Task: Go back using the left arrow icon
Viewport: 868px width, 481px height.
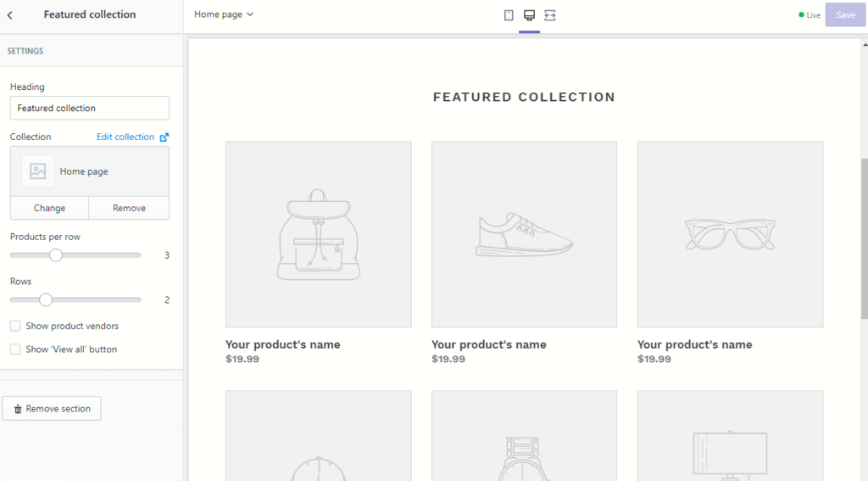Action: click(x=10, y=15)
